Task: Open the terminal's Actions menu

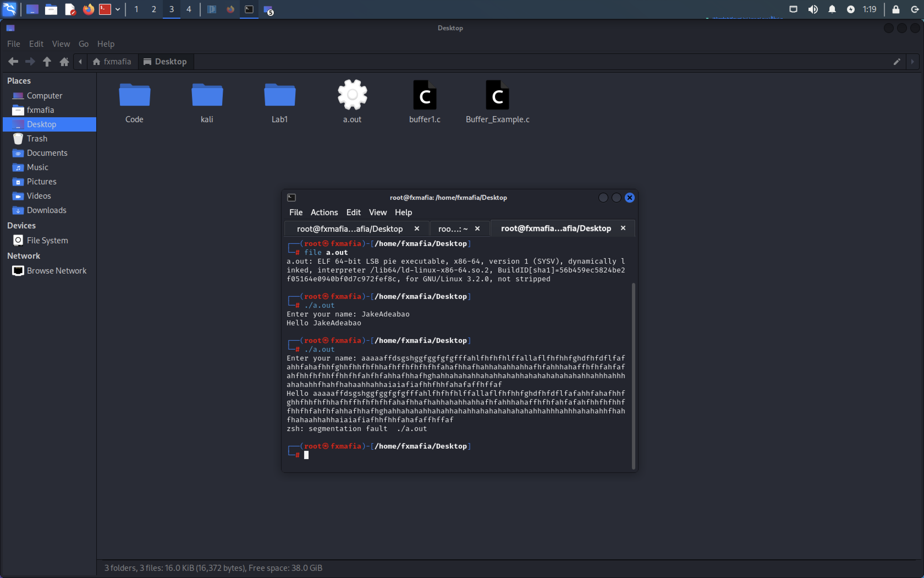Action: coord(324,212)
